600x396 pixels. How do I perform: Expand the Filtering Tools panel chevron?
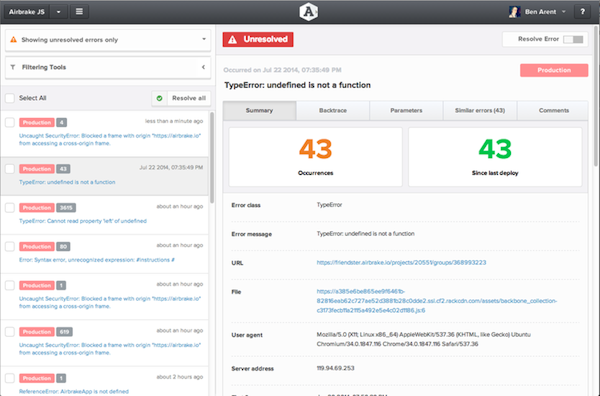(x=204, y=67)
